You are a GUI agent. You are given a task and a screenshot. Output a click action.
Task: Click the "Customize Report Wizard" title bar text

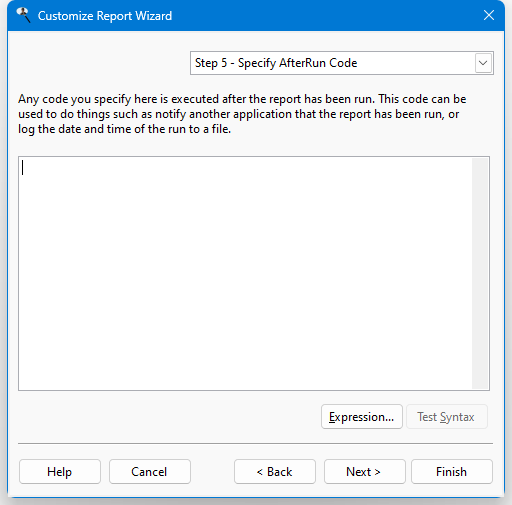[x=105, y=16]
